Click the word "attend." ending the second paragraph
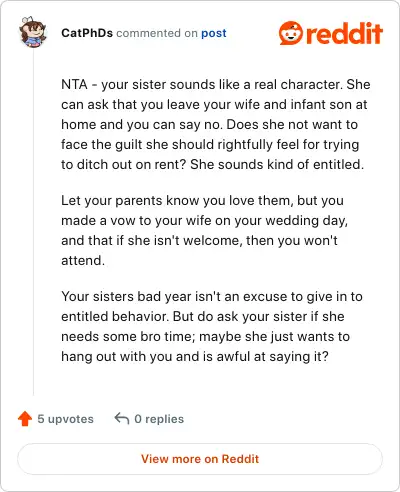Screen dimensions: 400x492 [x=83, y=260]
